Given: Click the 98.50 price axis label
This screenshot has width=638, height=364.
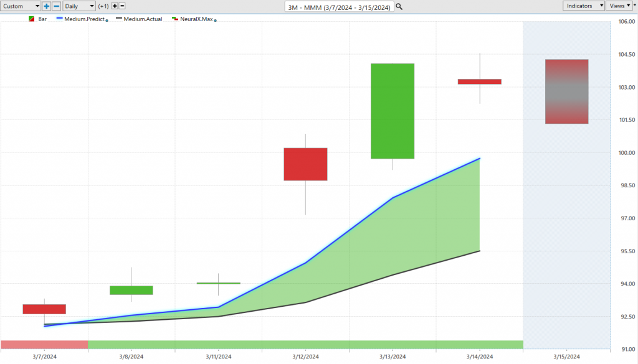Looking at the screenshot, I should (x=628, y=185).
